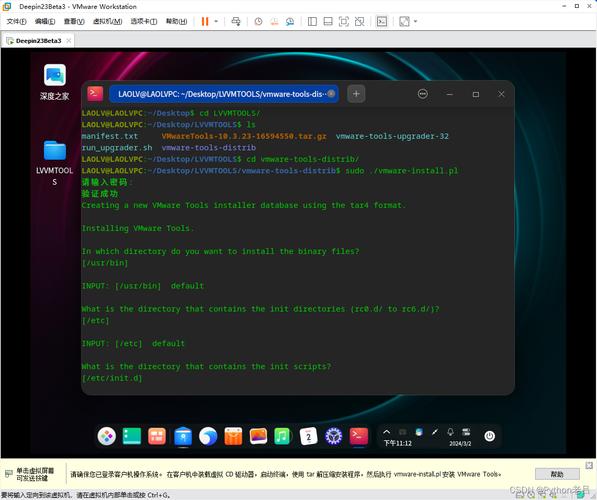Screen dimensions: 597x500
Task: Close the VMware Tools hint bar
Action: click(589, 465)
